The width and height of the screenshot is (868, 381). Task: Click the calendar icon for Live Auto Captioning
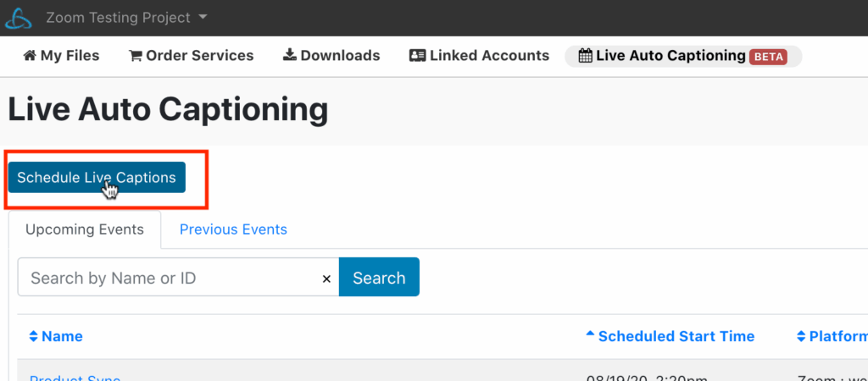pos(585,56)
